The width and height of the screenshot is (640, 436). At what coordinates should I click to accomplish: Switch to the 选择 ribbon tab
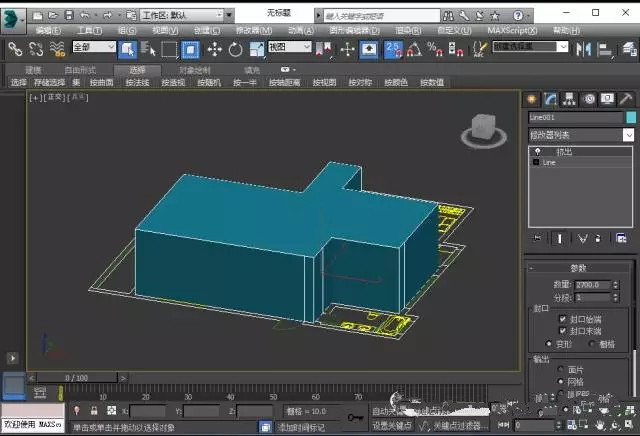coord(137,70)
